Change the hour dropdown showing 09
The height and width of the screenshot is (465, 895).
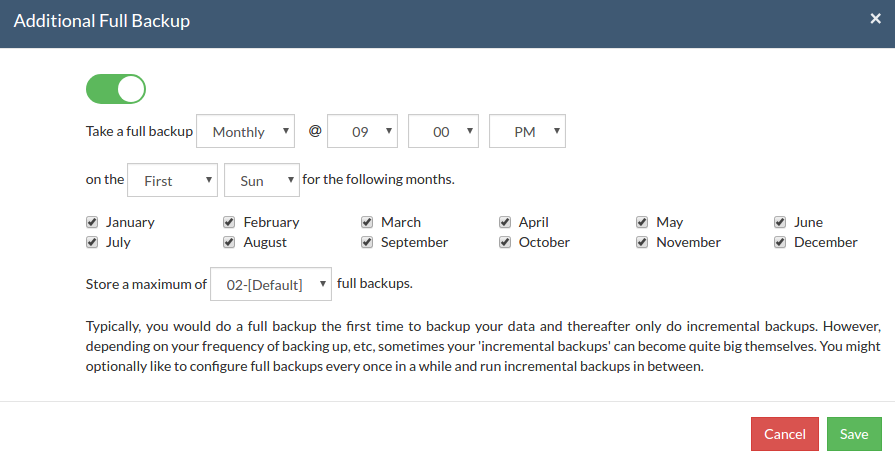pyautogui.click(x=362, y=131)
